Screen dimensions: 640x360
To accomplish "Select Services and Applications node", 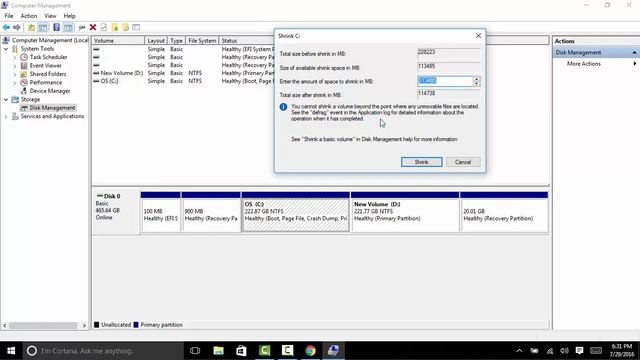I will click(52, 116).
